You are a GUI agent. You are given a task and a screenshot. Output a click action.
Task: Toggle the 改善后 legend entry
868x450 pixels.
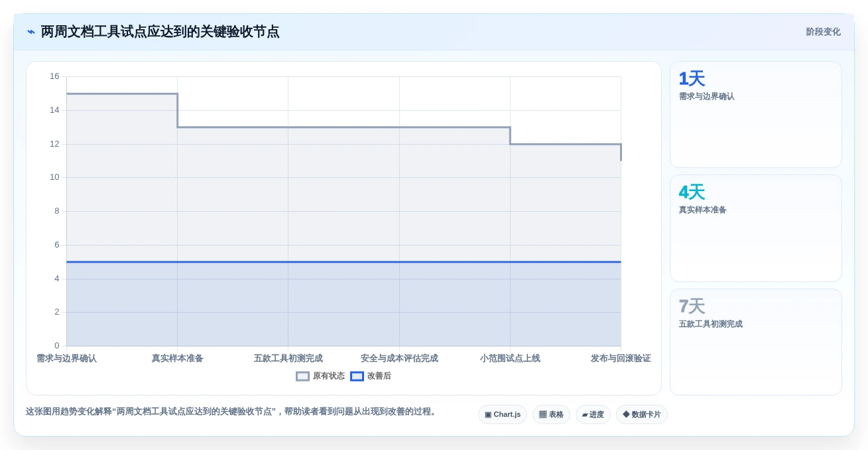371,376
